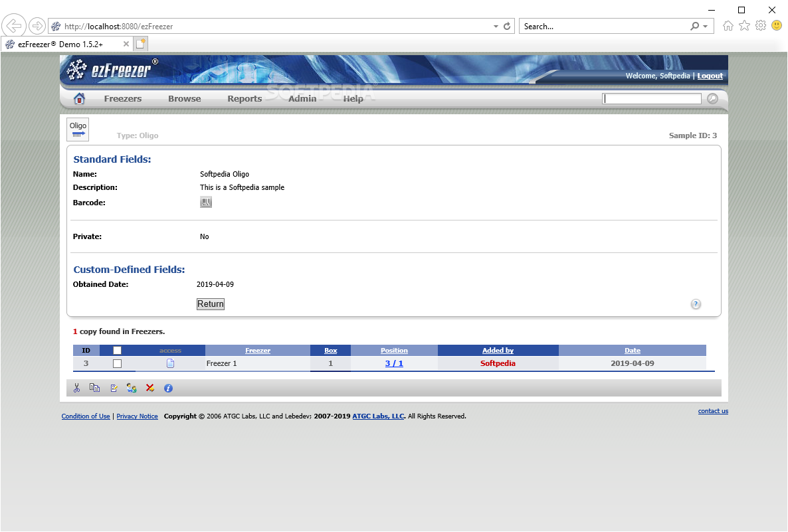This screenshot has height=532, width=788.
Task: Open Condition of Use link
Action: 86,416
